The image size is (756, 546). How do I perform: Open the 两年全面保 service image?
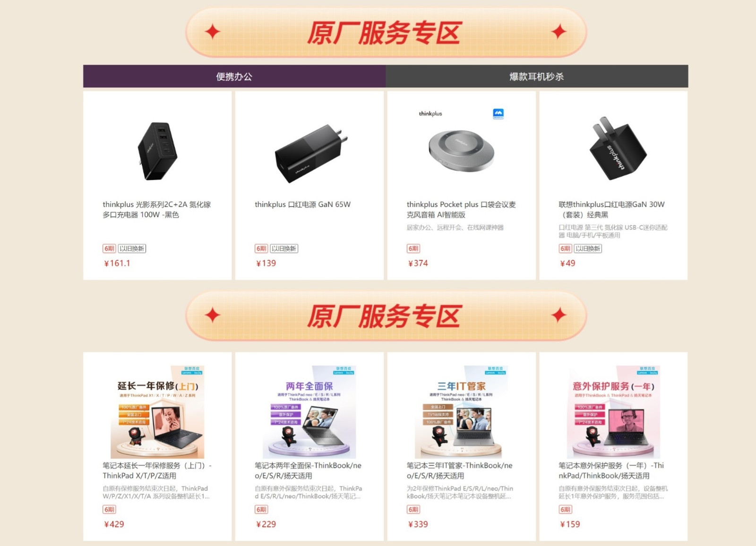(309, 412)
